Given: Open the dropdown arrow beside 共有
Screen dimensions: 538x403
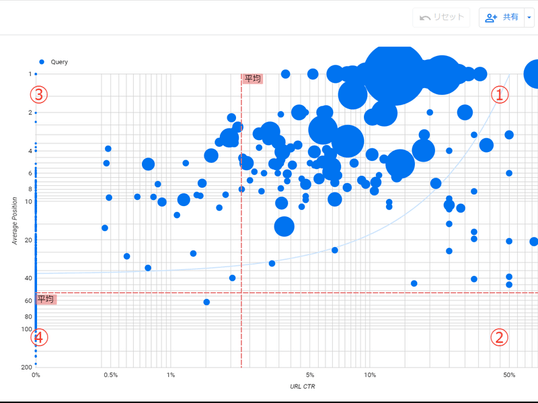Looking at the screenshot, I should 529,17.
